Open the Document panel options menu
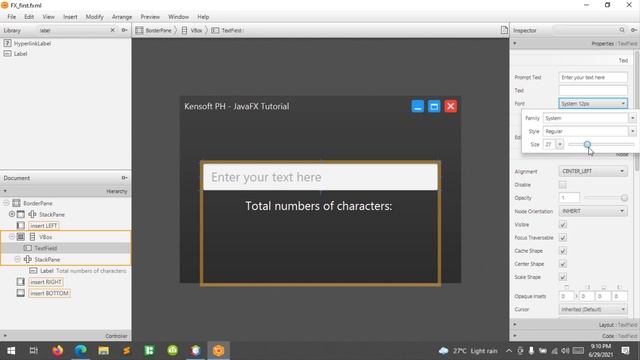The height and width of the screenshot is (360, 640). pos(124,178)
